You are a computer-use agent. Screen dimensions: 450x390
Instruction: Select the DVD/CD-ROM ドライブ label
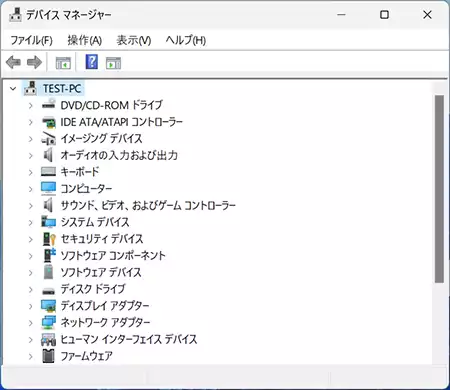click(x=112, y=105)
